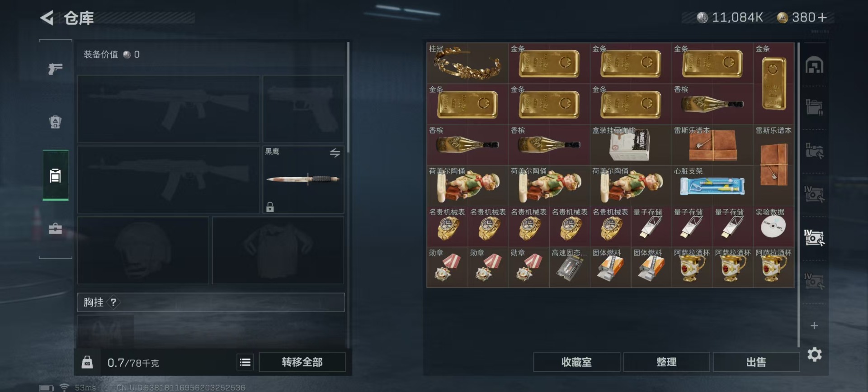
Task: Toggle the lock icon on the 黑鹰 slot
Action: 270,207
